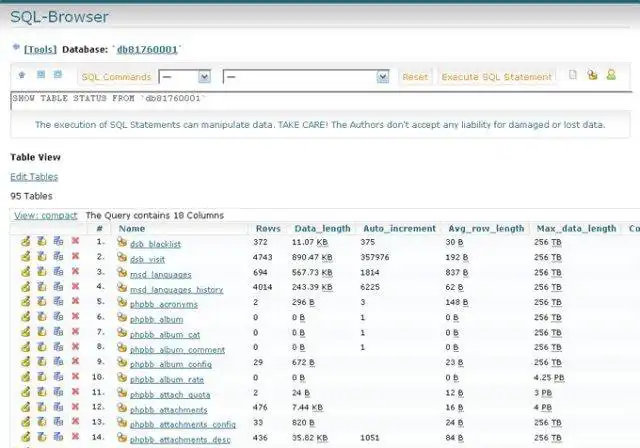640x448 pixels.
Task: Click the Avg_row_length column header
Action: pyautogui.click(x=486, y=228)
